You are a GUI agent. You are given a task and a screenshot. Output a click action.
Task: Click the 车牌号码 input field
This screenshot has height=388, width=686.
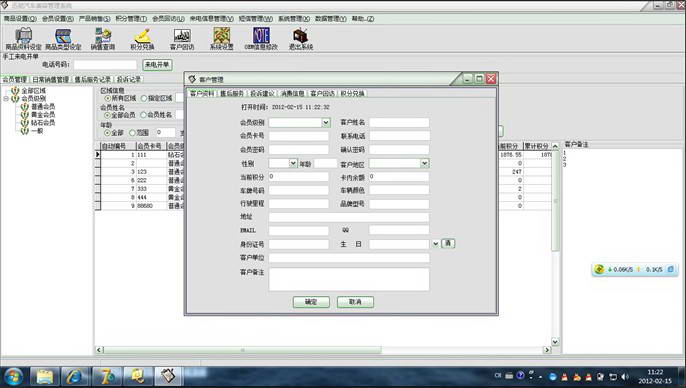299,190
